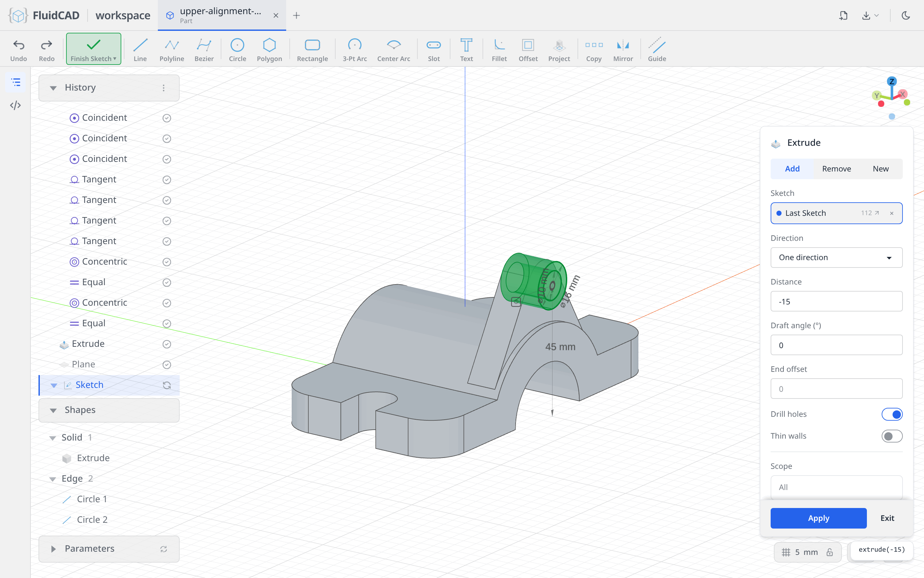The width and height of the screenshot is (924, 578).
Task: Select the Bezier curve tool
Action: point(204,50)
